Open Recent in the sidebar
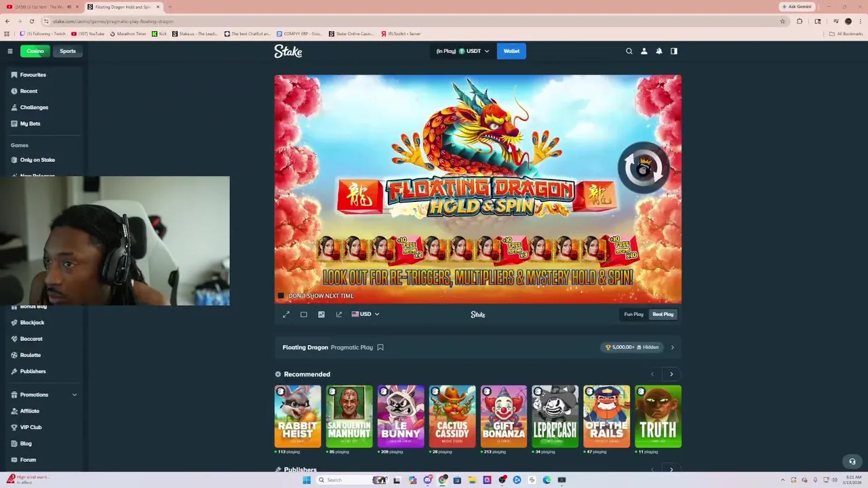This screenshot has height=488, width=868. [x=28, y=91]
